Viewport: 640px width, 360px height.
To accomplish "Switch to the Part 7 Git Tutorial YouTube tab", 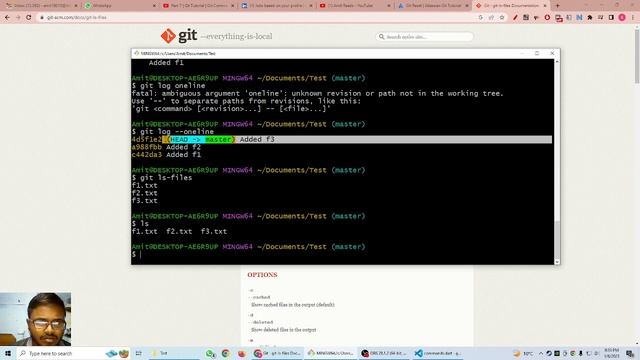I will point(198,6).
